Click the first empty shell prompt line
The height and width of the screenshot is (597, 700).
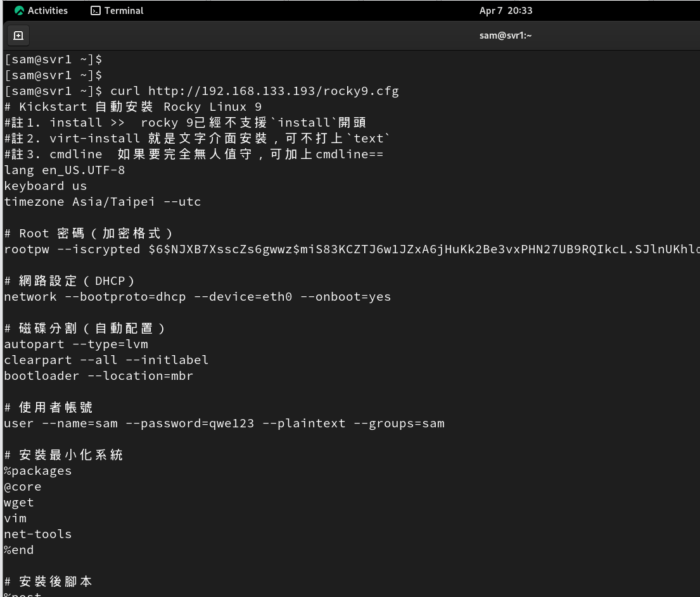(53, 60)
